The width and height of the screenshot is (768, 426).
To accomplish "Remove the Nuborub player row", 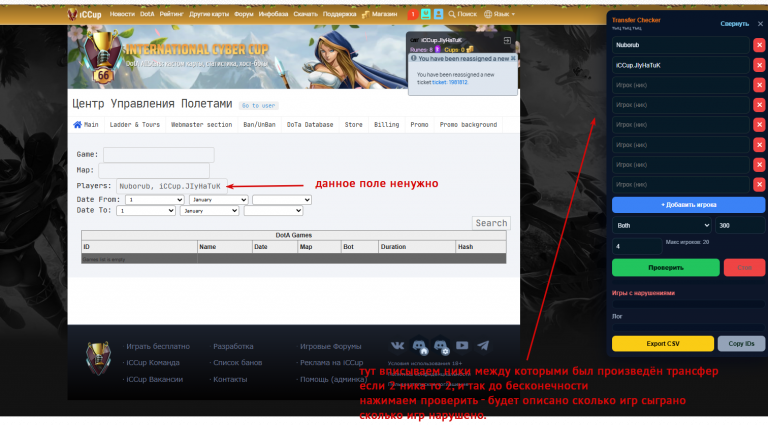I will click(x=759, y=45).
